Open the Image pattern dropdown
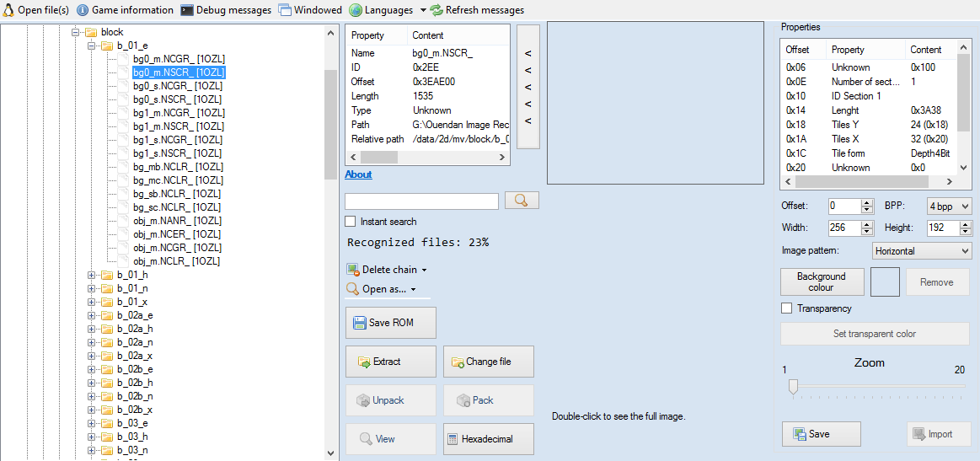The image size is (980, 461). [922, 250]
